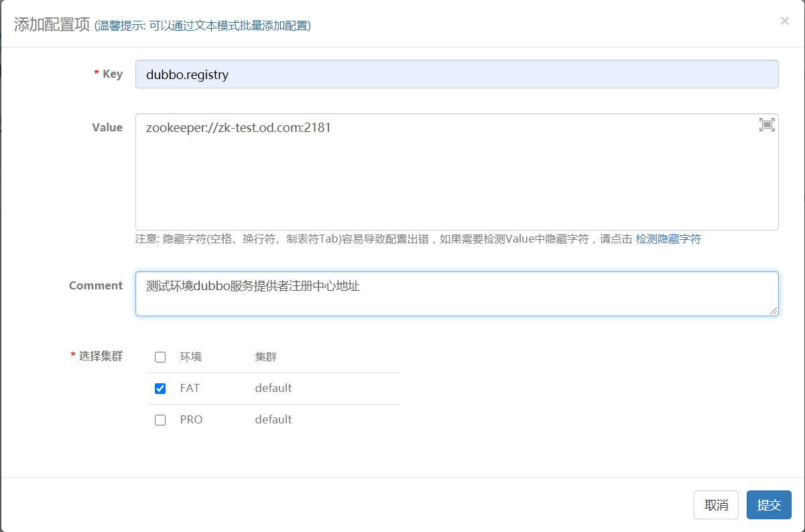Click the 取消 button

coord(716,505)
